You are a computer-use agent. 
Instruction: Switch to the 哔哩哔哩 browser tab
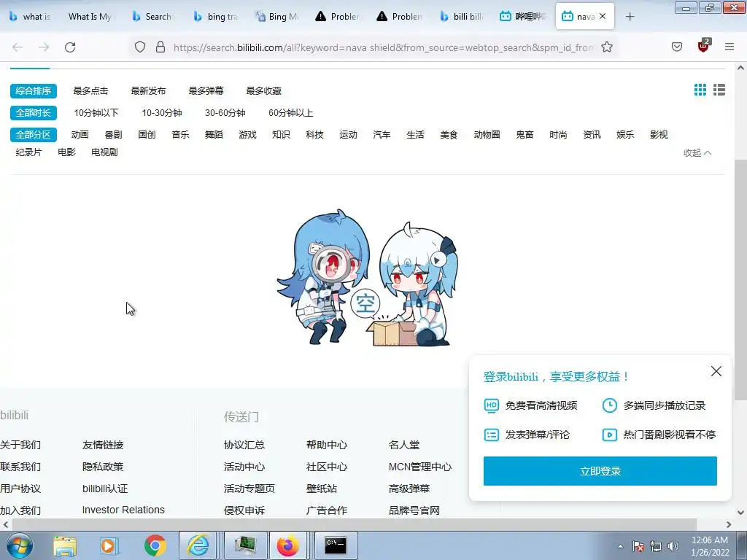click(522, 17)
